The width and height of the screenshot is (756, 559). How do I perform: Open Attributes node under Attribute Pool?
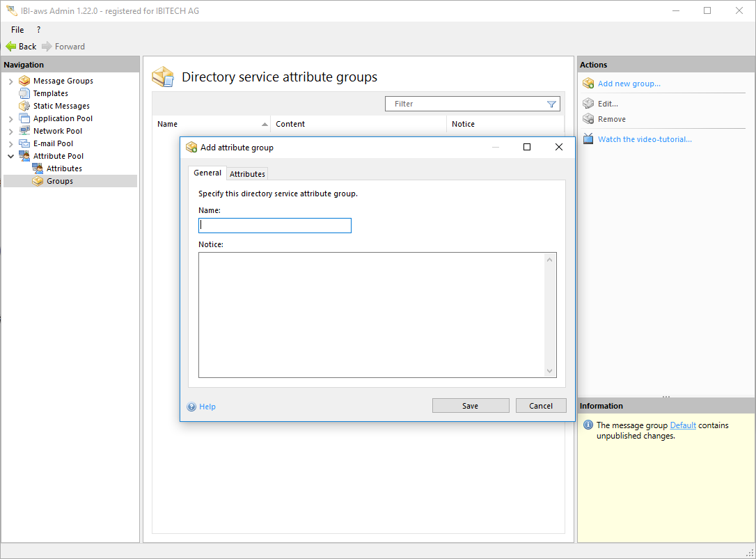(x=63, y=168)
